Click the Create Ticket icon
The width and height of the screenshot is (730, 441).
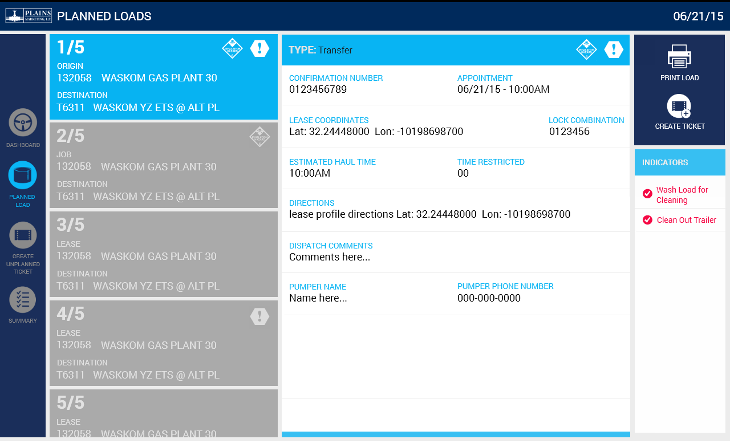[679, 106]
